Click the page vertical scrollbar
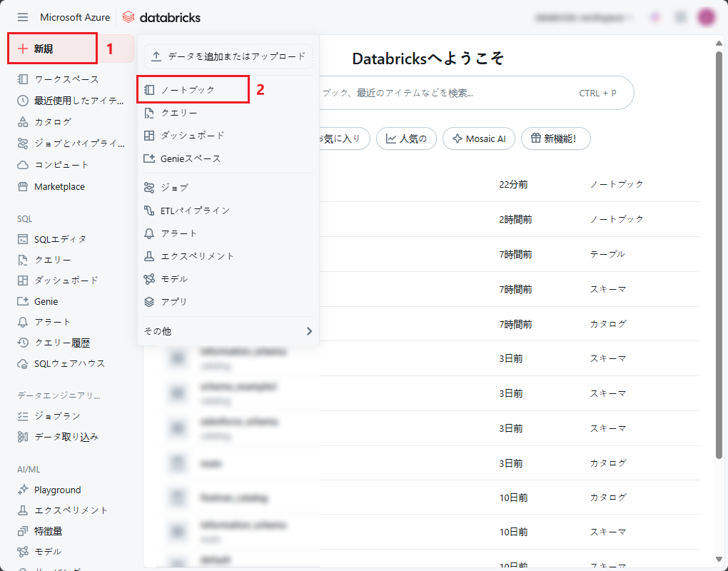 point(719,254)
